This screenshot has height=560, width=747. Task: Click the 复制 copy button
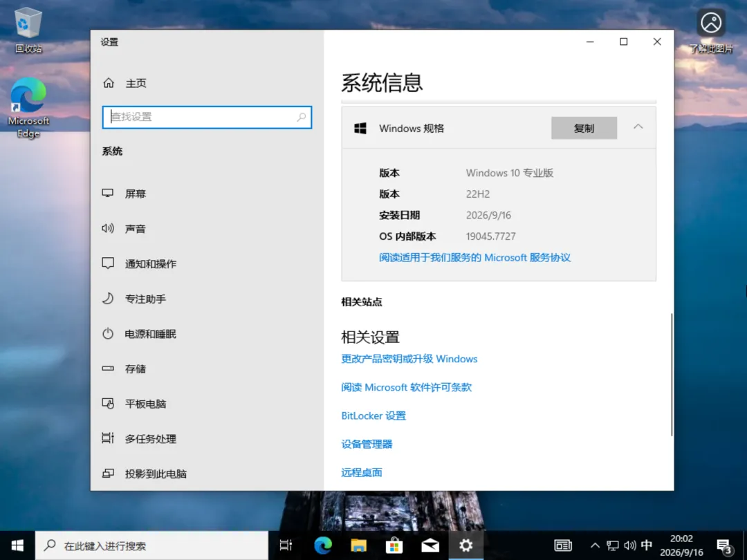pos(584,128)
